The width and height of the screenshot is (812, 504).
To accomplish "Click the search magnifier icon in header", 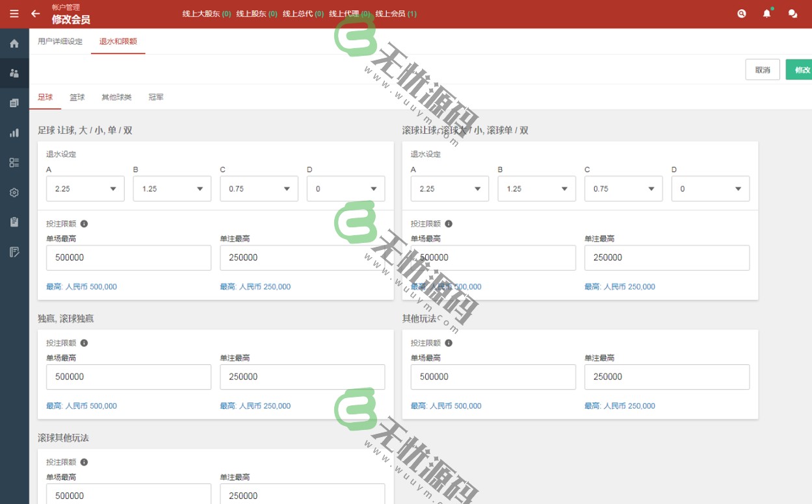I will 742,14.
